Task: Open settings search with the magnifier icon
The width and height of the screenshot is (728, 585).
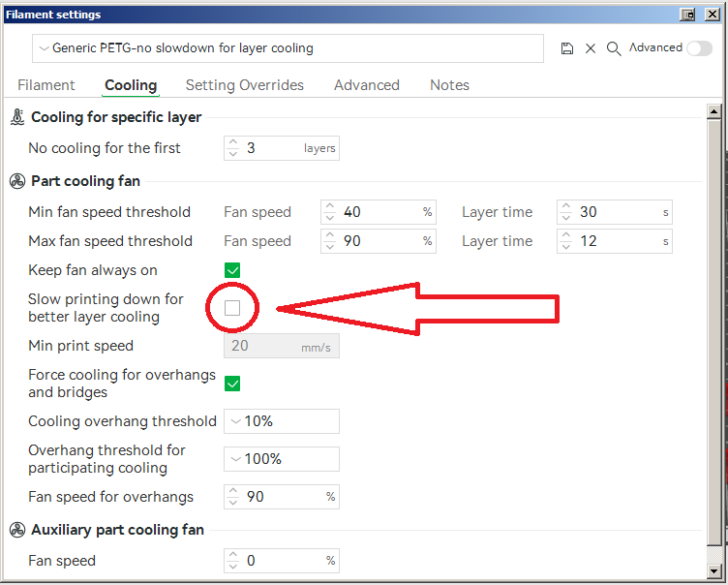Action: tap(614, 48)
